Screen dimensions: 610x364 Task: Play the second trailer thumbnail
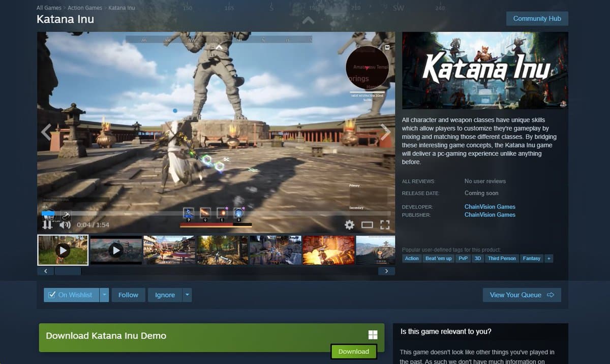tap(116, 250)
